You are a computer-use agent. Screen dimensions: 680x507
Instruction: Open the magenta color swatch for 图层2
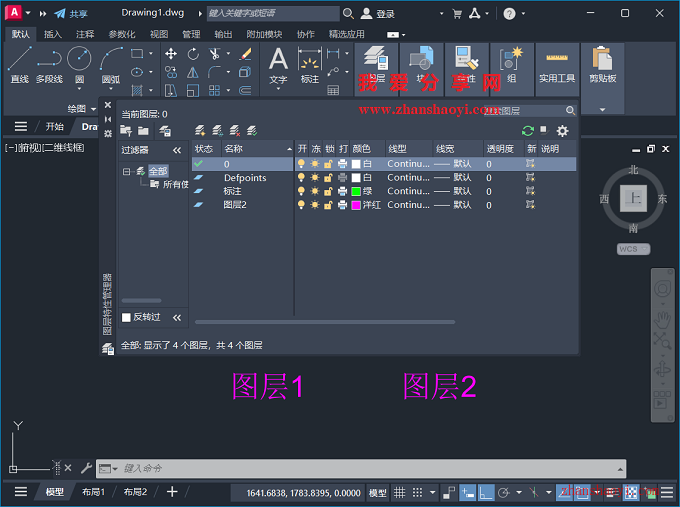point(356,204)
